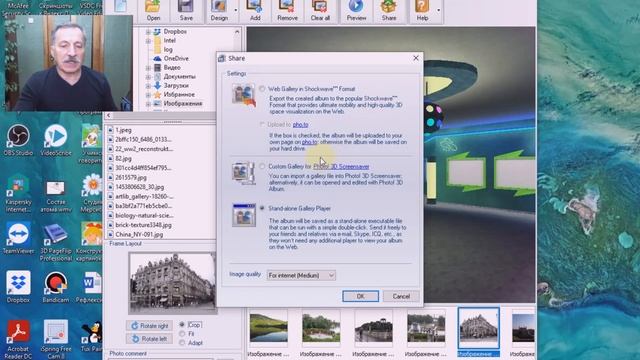Viewport: 640px width, 360px height.
Task: Click OK in Share dialog
Action: click(360, 296)
